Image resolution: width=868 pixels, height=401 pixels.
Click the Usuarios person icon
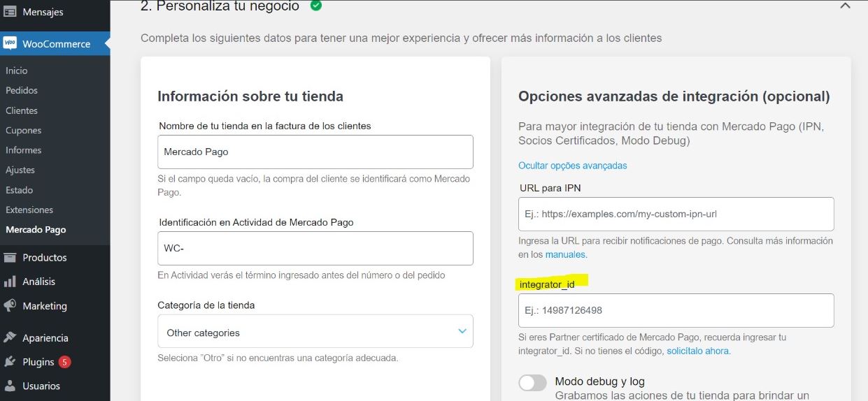coord(10,386)
